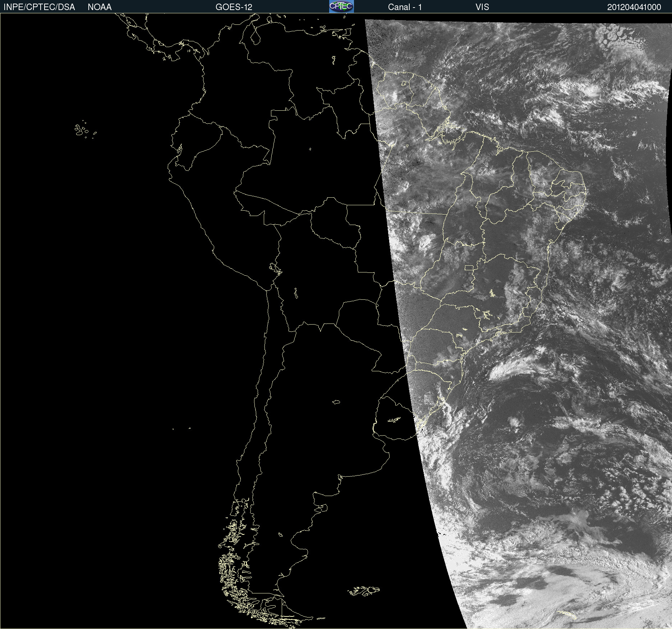The height and width of the screenshot is (629, 672).
Task: Click the GOES-12 satellite label
Action: click(x=234, y=7)
